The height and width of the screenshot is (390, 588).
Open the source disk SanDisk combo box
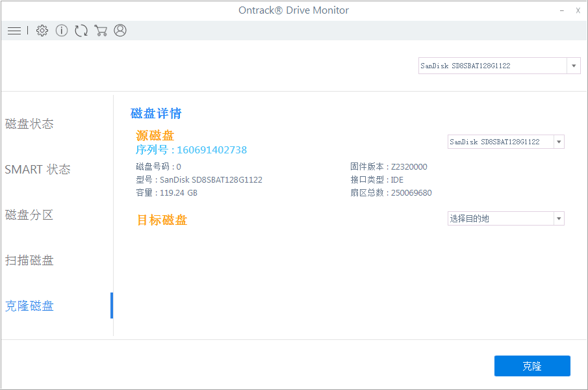[x=506, y=142]
